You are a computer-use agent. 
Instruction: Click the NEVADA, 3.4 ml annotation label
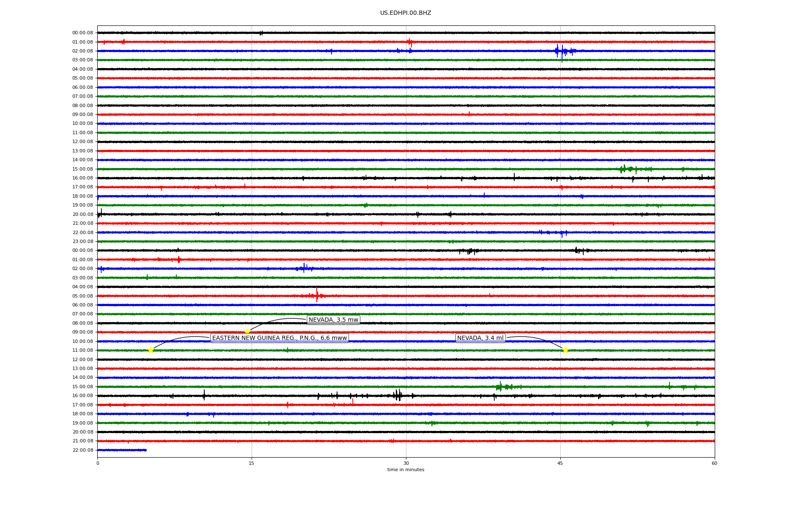click(480, 338)
